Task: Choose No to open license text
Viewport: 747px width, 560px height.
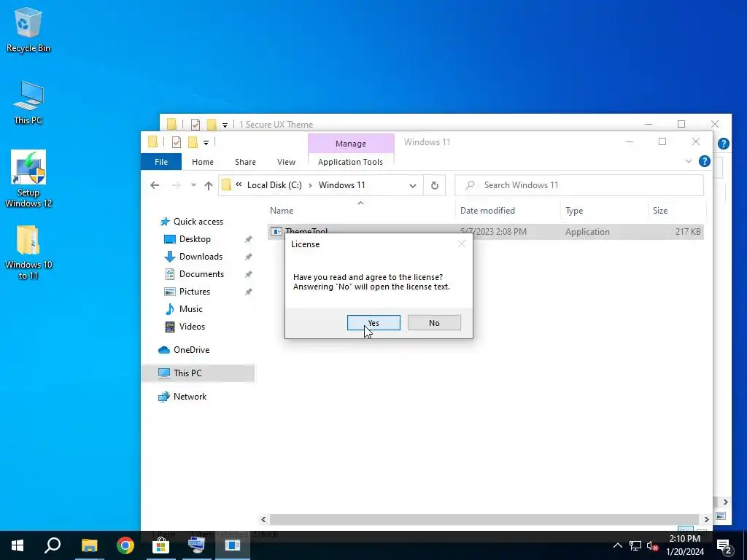Action: 434,322
